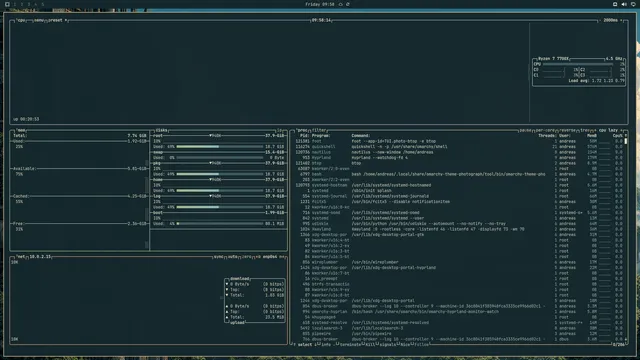Toggle reverse sorting in proc box

pos(567,130)
